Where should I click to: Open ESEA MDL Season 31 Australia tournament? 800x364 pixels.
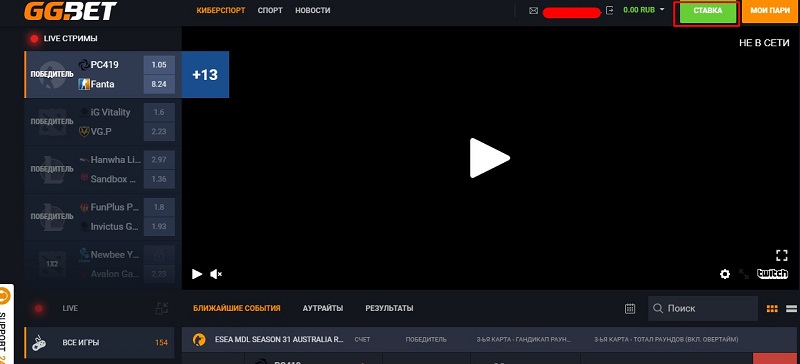279,339
